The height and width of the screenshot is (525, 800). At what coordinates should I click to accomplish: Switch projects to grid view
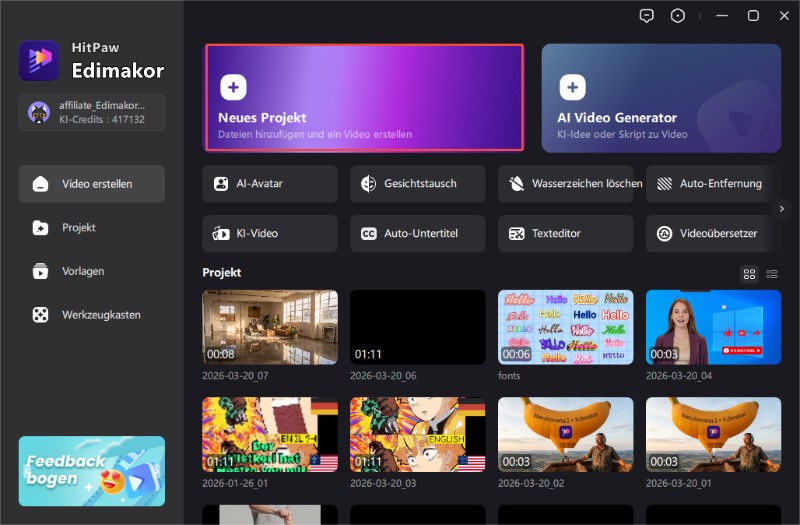749,273
